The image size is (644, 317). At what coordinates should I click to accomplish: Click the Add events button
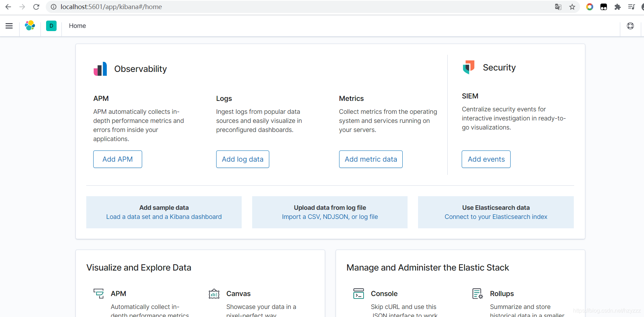pyautogui.click(x=486, y=159)
